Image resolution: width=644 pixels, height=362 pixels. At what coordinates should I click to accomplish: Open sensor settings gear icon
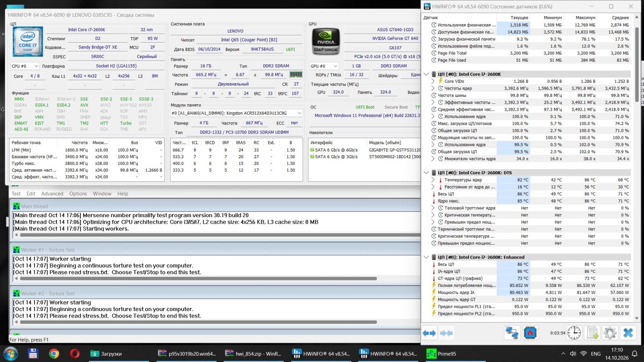click(x=610, y=333)
